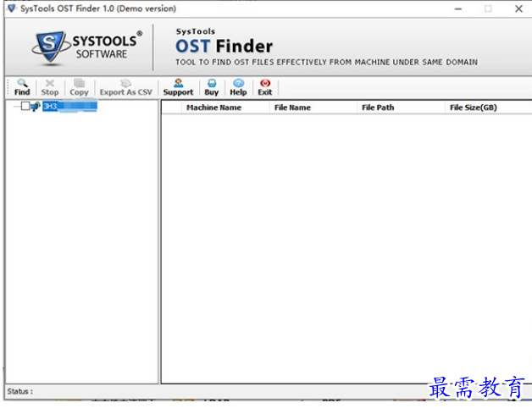Click Export As CSV toolbar icon
The height and width of the screenshot is (414, 532).
pos(126,87)
